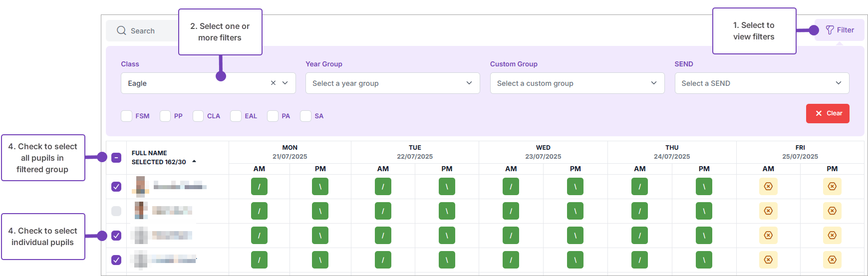Expand the Custom Group dropdown

coord(577,83)
